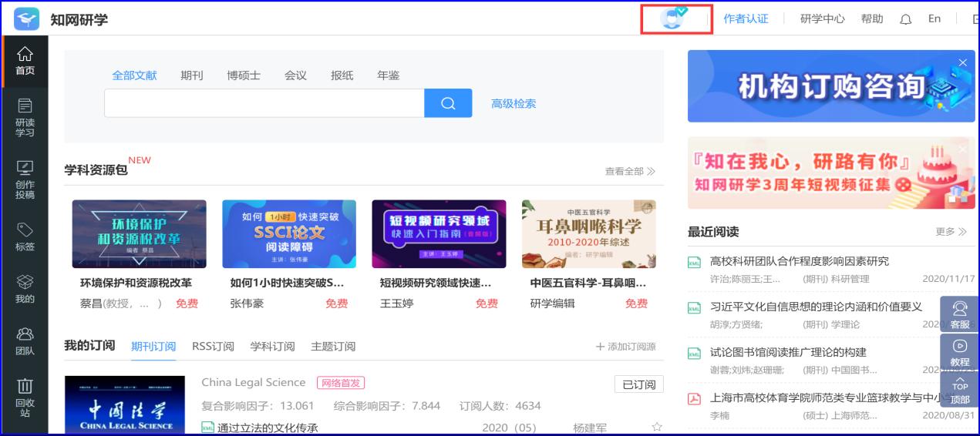Open the SSCI论文 resource thumbnail
This screenshot has width=980, height=436.
[289, 234]
